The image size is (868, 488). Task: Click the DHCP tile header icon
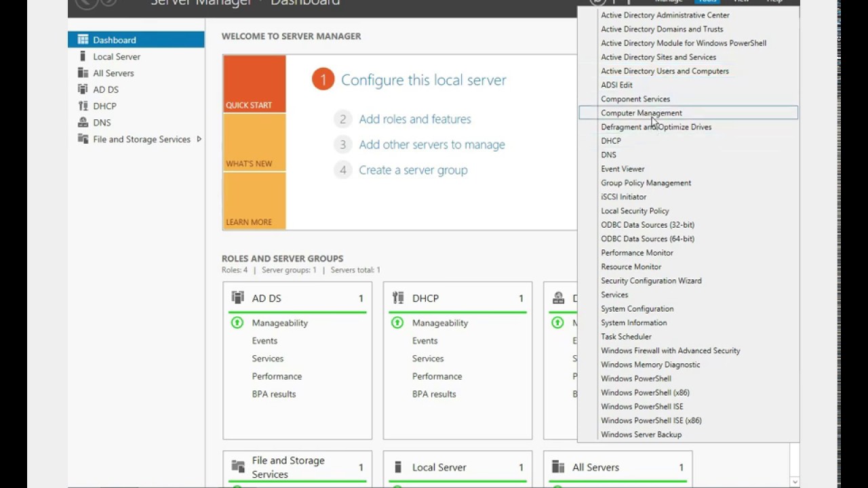397,298
